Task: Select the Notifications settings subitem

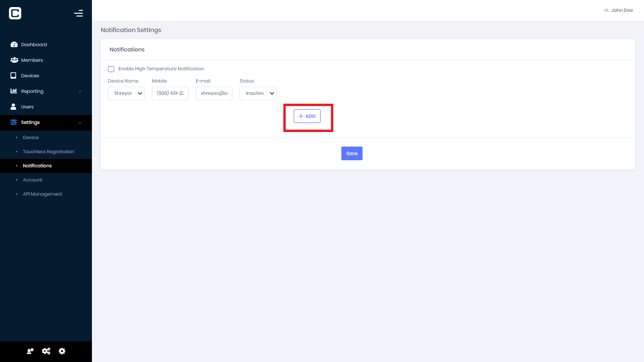Action: [46, 166]
